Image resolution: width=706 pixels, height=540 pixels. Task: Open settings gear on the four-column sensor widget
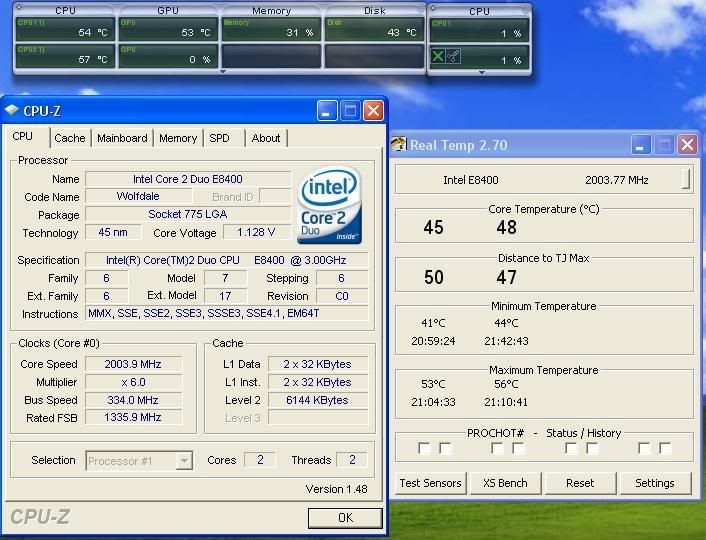click(19, 8)
